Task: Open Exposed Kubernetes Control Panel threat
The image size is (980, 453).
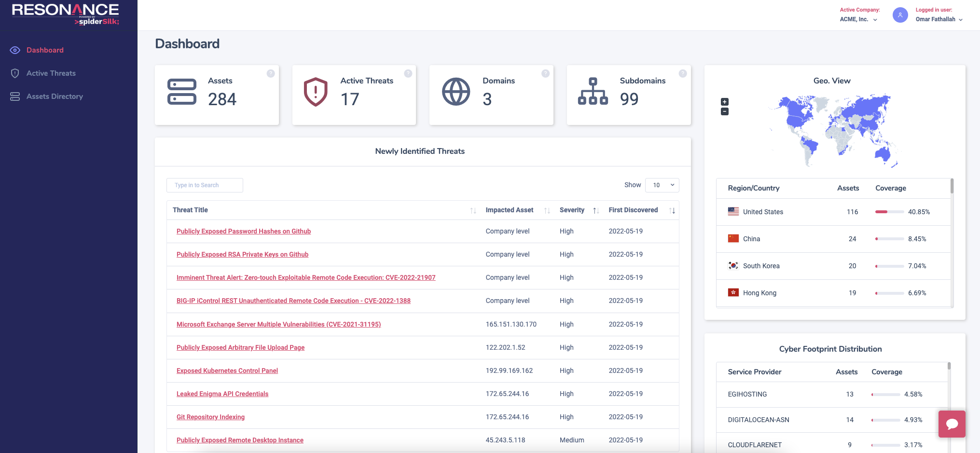Action: click(227, 371)
